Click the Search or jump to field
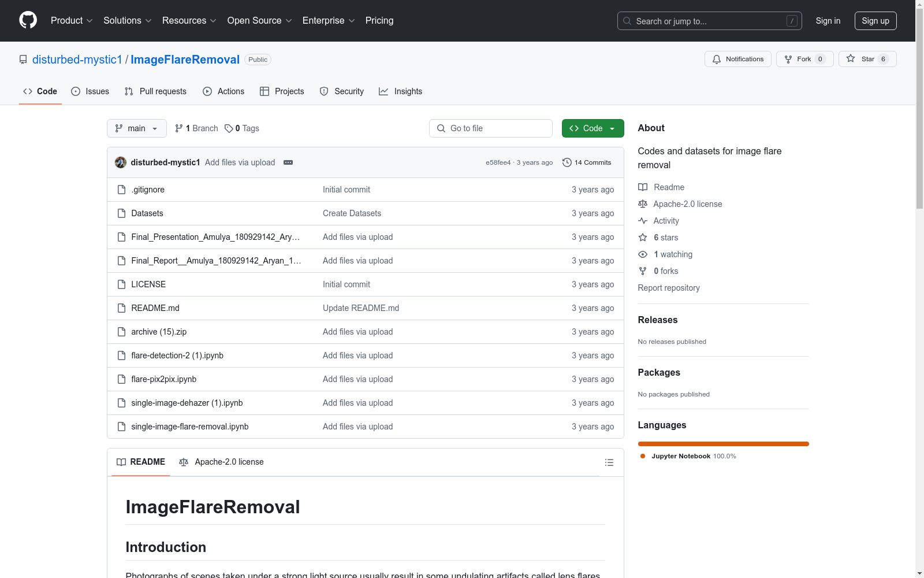Screen dimensions: 924x578 pos(710,21)
